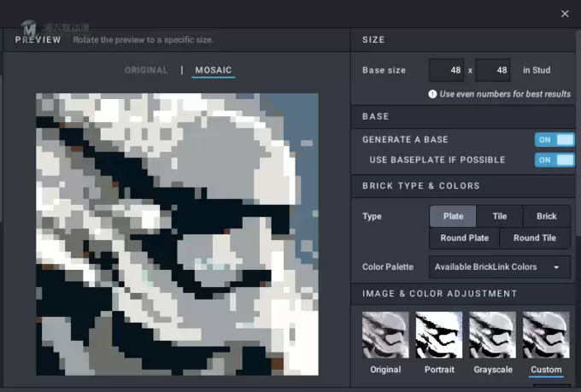581x392 pixels.
Task: Click the SIZE section header
Action: pyautogui.click(x=373, y=39)
